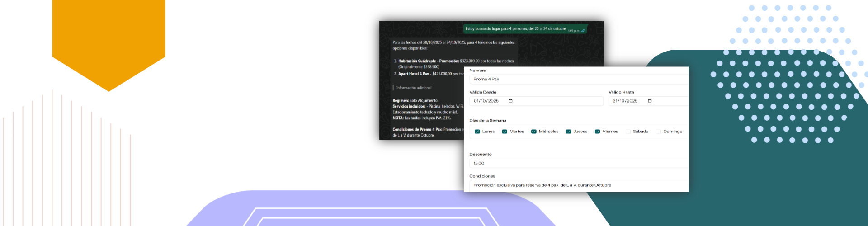The width and height of the screenshot is (868, 226).
Task: Focus the Descuento field showing 15,00
Action: [x=579, y=163]
